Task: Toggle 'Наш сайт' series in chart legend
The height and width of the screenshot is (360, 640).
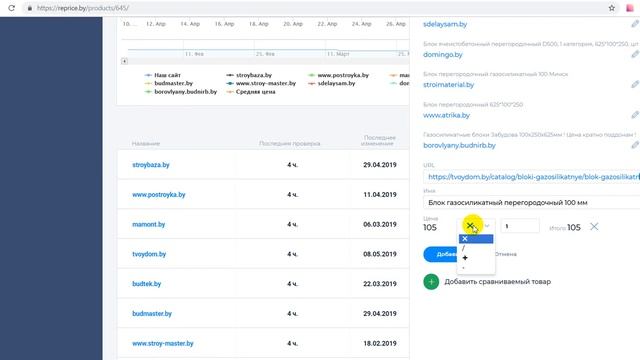Action: (163, 75)
